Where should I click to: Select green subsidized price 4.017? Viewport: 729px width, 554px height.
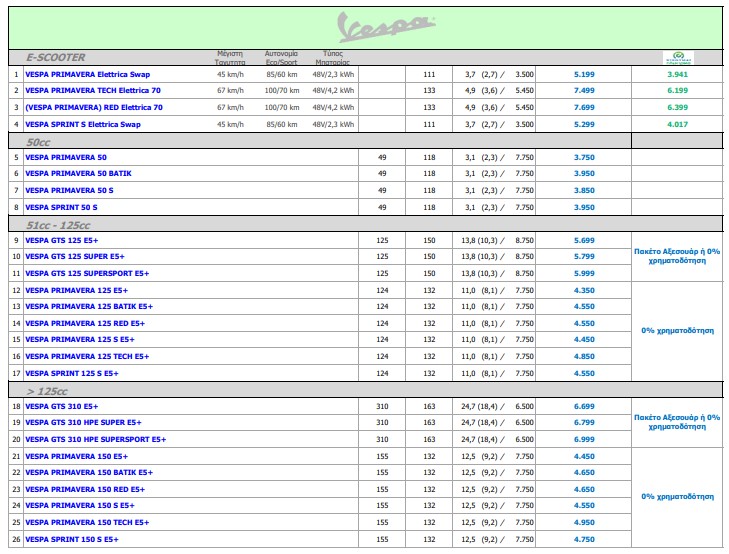point(677,125)
